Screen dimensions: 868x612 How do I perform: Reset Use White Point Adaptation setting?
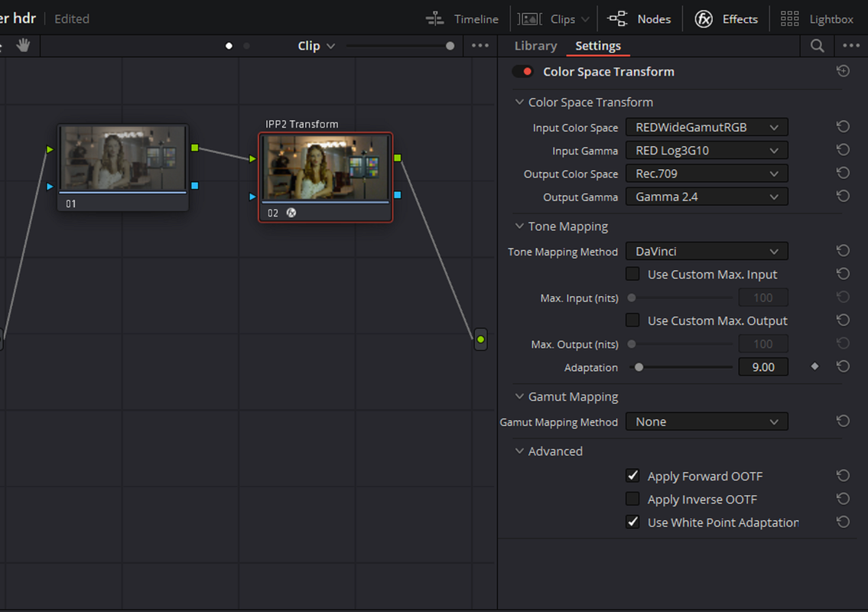pos(843,522)
